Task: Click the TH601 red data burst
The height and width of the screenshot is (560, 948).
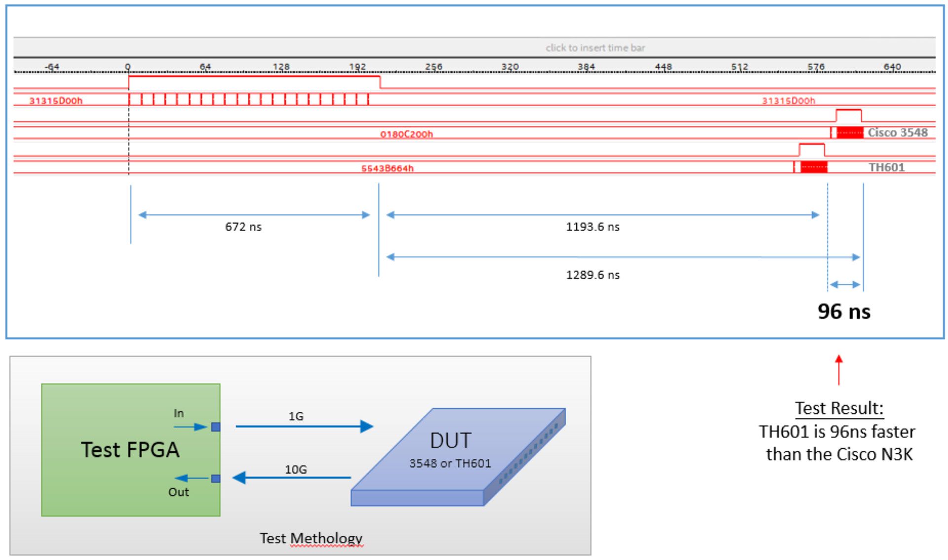Action: (x=813, y=167)
